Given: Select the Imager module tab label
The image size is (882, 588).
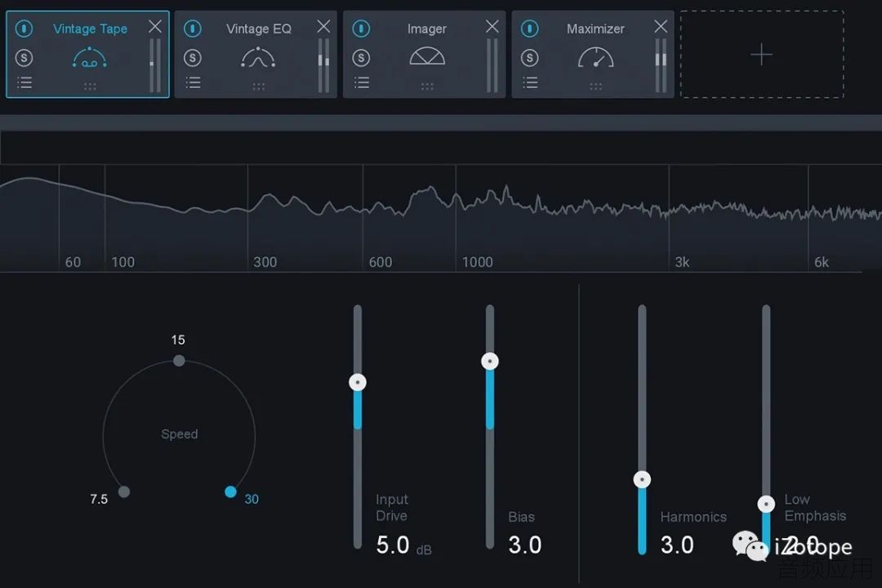Looking at the screenshot, I should coord(427,28).
